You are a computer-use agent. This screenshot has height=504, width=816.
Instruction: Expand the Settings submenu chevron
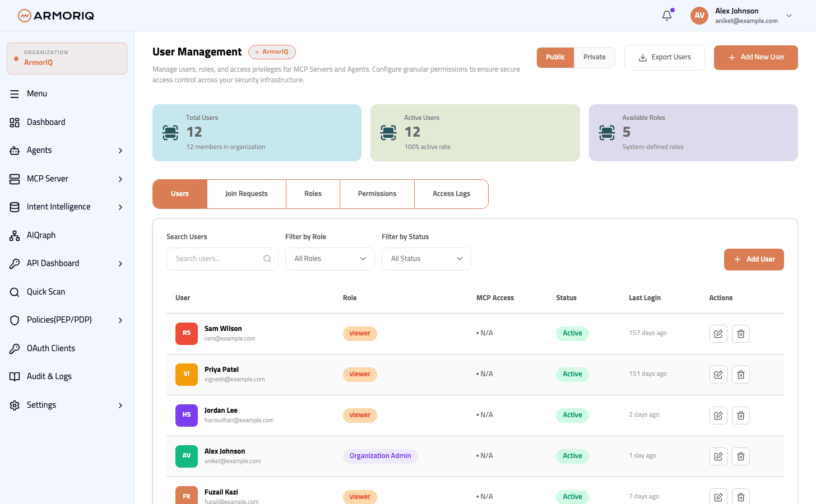pos(120,405)
